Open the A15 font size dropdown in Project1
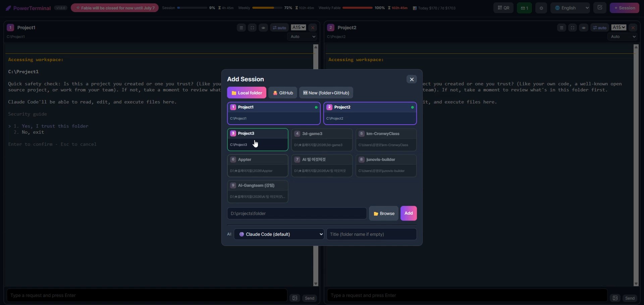This screenshot has width=644, height=305. 298,27
